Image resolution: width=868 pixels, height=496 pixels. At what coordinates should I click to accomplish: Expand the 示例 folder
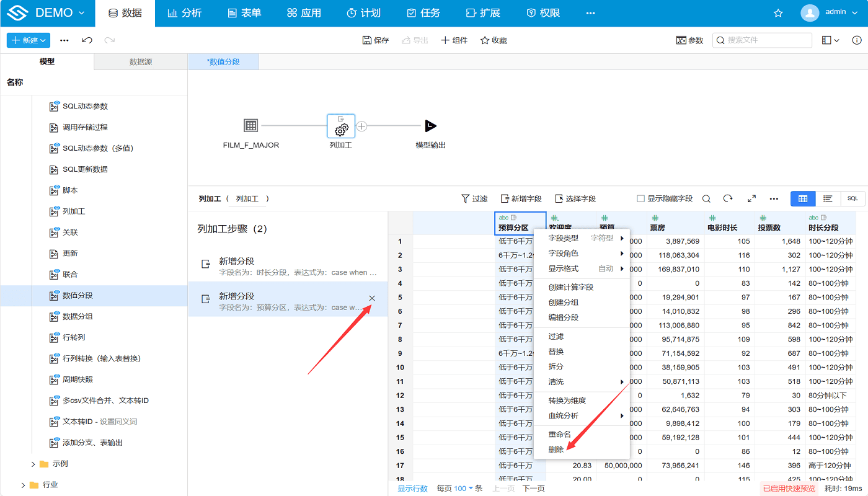click(33, 464)
